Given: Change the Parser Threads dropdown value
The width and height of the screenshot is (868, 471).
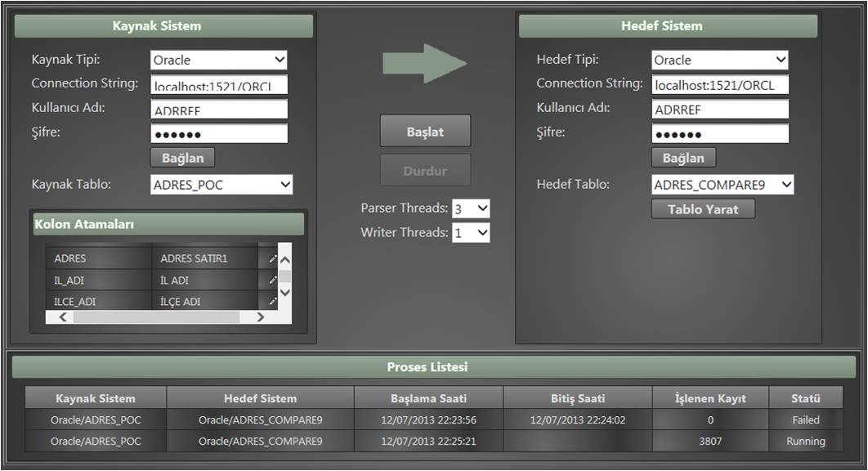Looking at the screenshot, I should (x=471, y=209).
